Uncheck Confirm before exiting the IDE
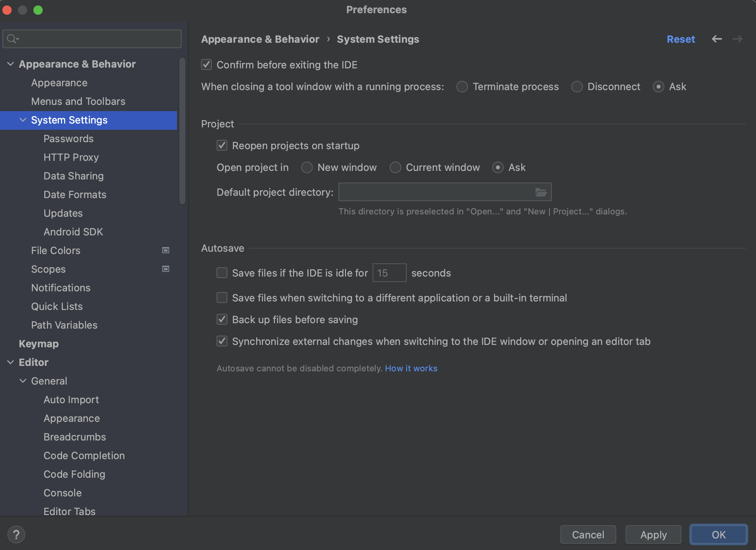Image resolution: width=756 pixels, height=550 pixels. click(206, 64)
